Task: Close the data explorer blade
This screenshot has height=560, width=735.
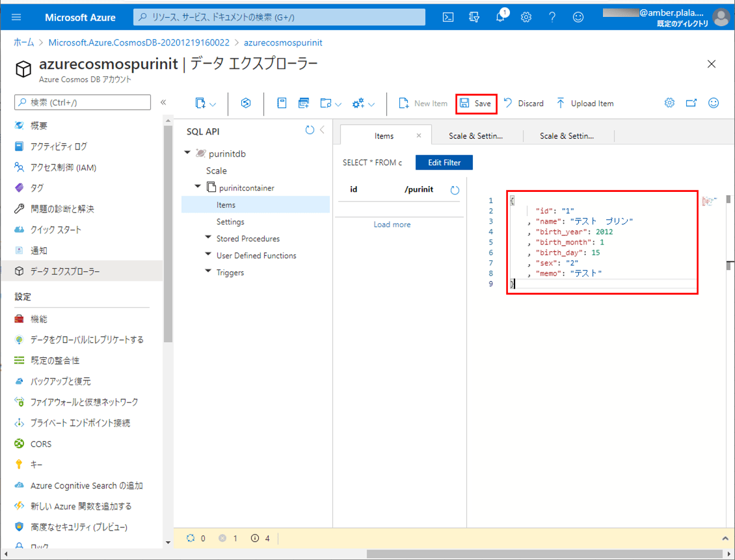Action: point(712,64)
